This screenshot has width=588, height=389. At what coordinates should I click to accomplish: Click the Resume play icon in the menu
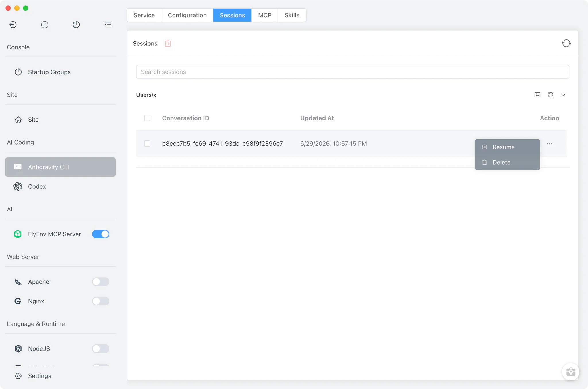click(x=485, y=147)
